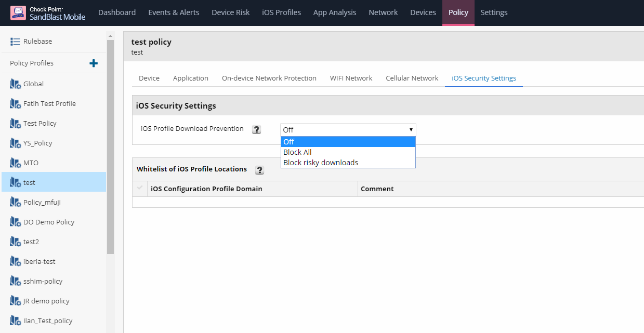
Task: Click the download prevention dropdown arrow
Action: click(x=411, y=129)
